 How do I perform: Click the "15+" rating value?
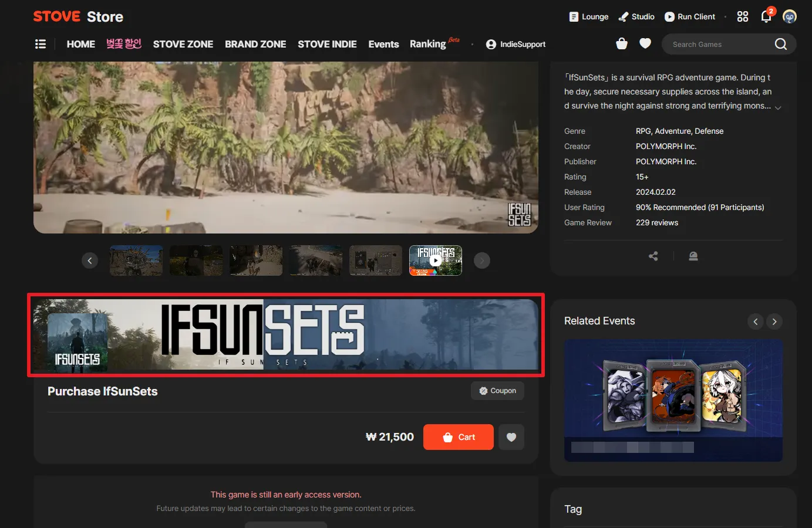642,177
